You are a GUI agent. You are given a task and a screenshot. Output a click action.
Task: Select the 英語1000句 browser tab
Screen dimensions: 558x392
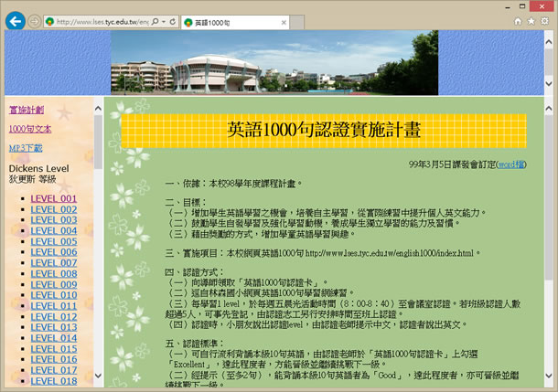tap(235, 23)
